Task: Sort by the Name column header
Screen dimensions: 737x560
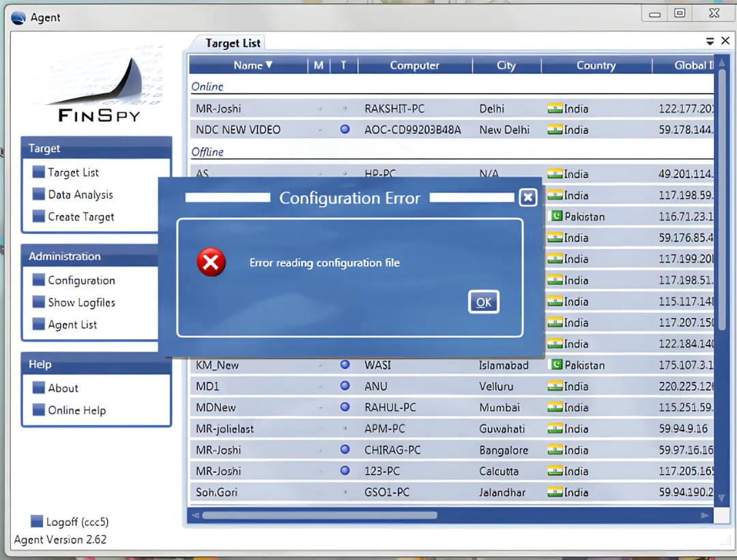Action: [248, 65]
